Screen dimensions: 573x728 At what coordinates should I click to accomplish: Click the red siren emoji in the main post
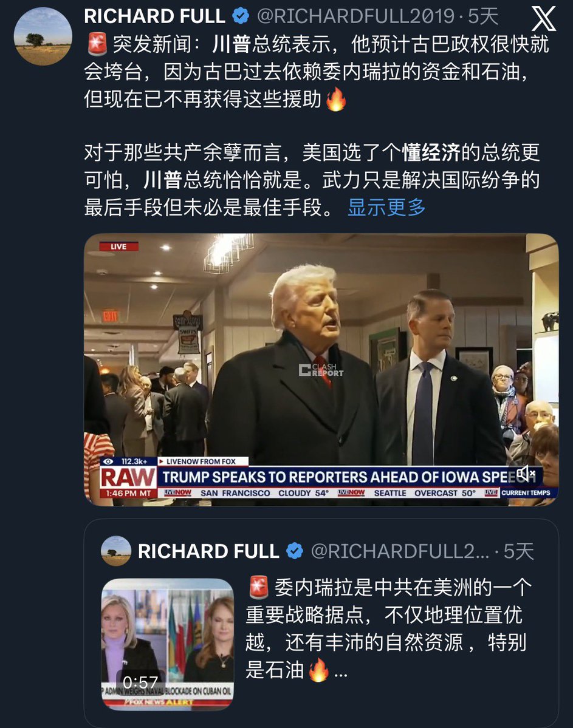click(x=97, y=44)
